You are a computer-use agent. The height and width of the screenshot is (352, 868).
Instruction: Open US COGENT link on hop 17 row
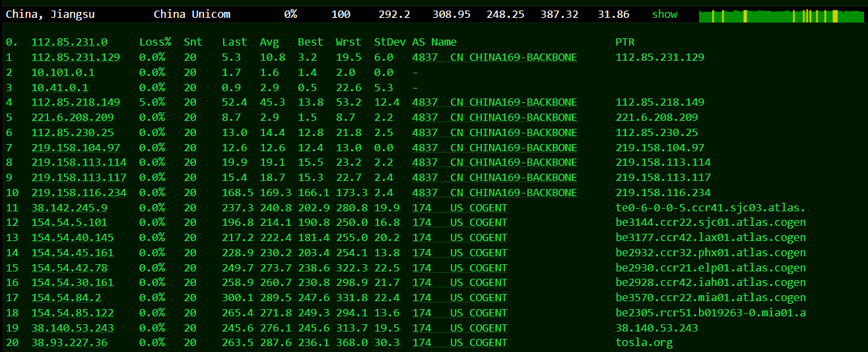pyautogui.click(x=479, y=298)
